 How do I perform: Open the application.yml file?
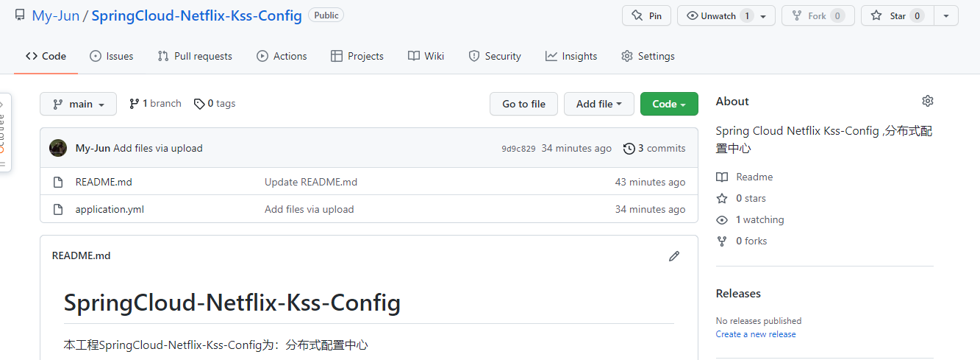110,209
